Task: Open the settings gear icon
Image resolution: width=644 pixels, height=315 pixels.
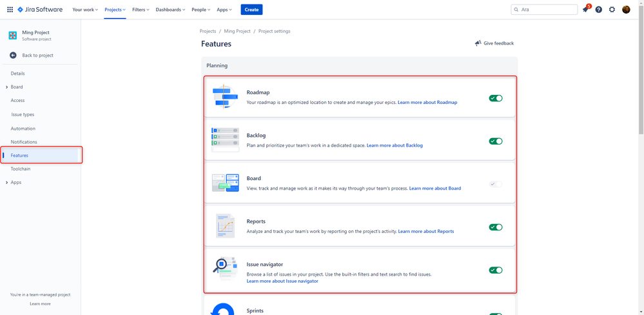Action: click(x=612, y=10)
